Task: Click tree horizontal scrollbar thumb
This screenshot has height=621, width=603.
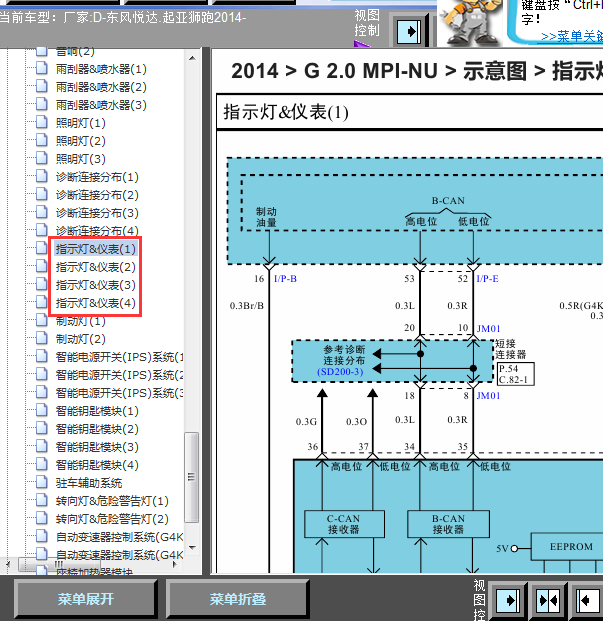Action: (x=59, y=564)
